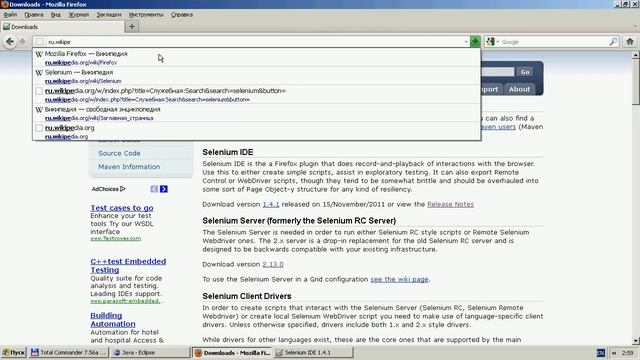640x360 pixels.
Task: Click the Forward navigation arrow
Action: click(22, 42)
